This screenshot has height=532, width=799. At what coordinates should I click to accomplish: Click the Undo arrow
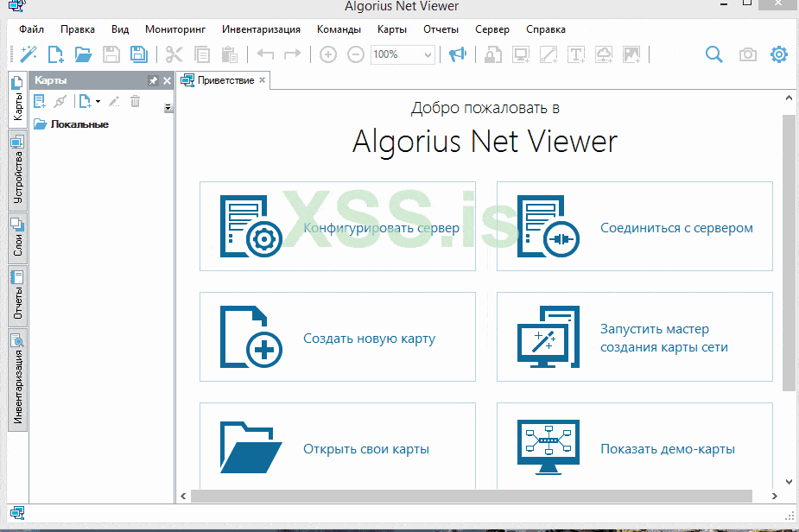(265, 54)
